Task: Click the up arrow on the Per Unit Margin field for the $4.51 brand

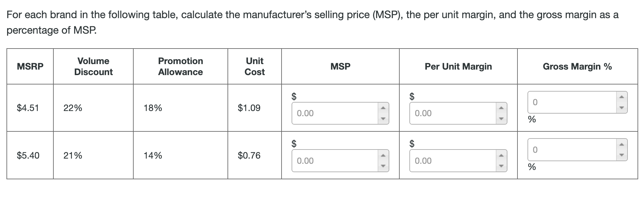Action: point(501,107)
